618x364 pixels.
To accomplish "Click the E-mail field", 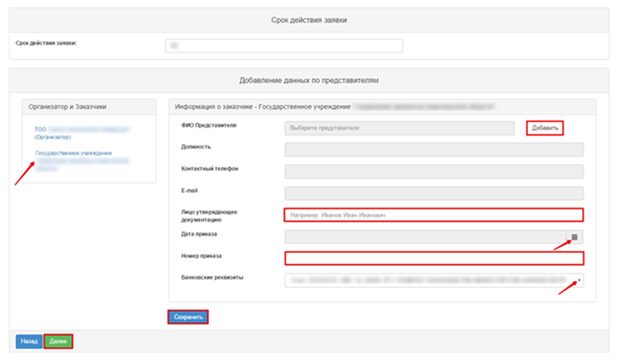I will coord(434,193).
